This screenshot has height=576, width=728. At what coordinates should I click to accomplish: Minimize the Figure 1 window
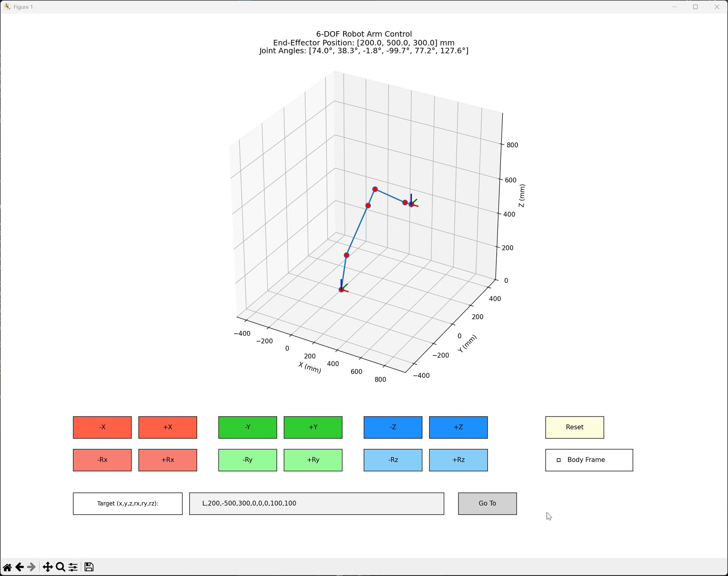[x=675, y=7]
